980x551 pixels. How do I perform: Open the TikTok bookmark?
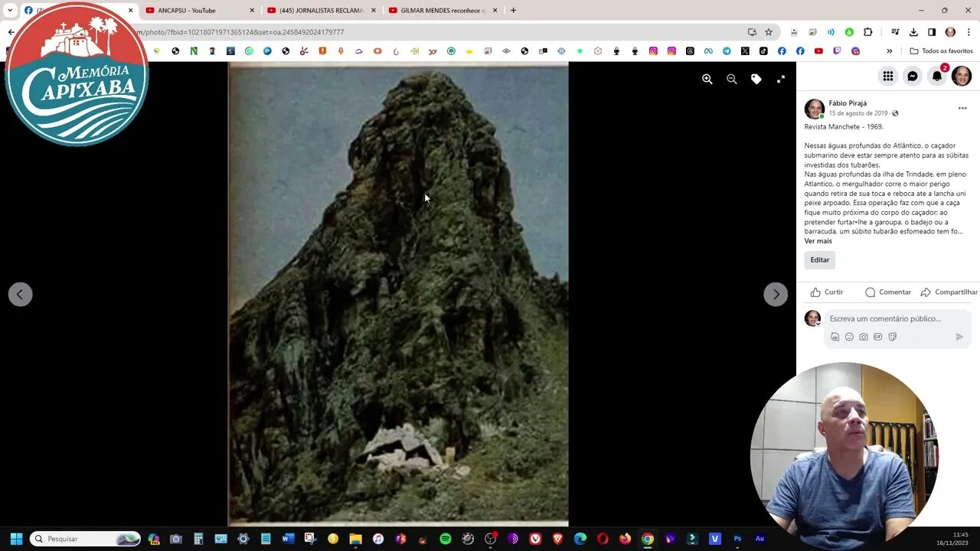[763, 51]
